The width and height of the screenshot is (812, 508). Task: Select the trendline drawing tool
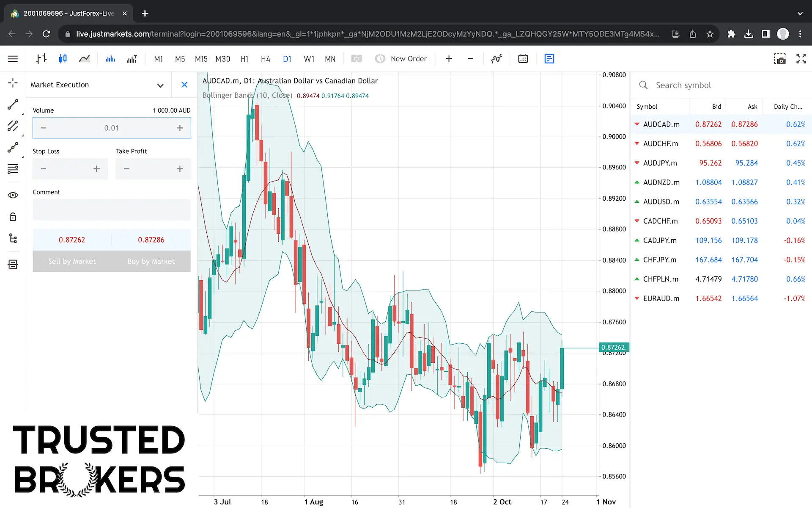coord(13,105)
